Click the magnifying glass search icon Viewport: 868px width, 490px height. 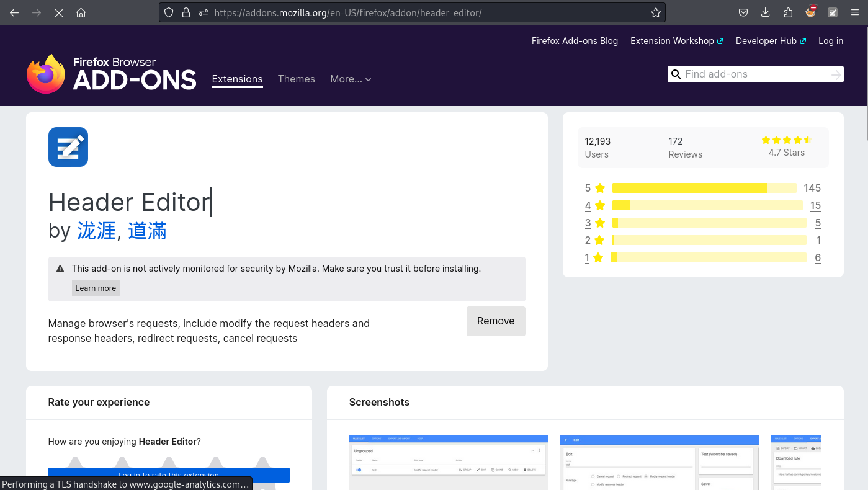coord(676,74)
